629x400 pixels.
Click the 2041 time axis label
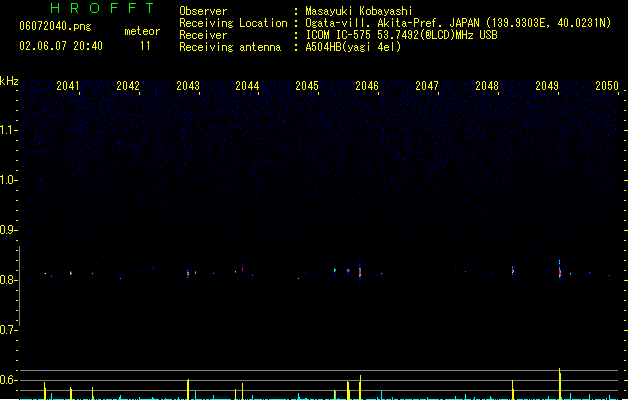point(68,86)
